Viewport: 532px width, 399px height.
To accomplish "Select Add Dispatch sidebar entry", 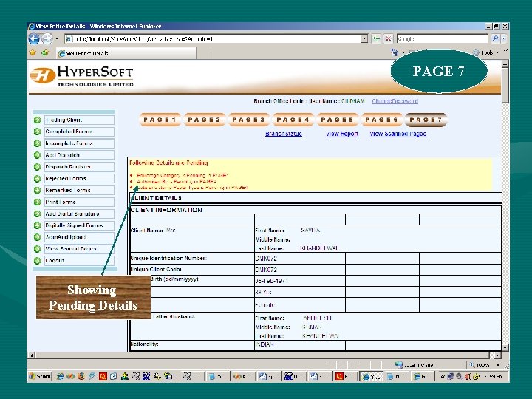I will click(79, 155).
